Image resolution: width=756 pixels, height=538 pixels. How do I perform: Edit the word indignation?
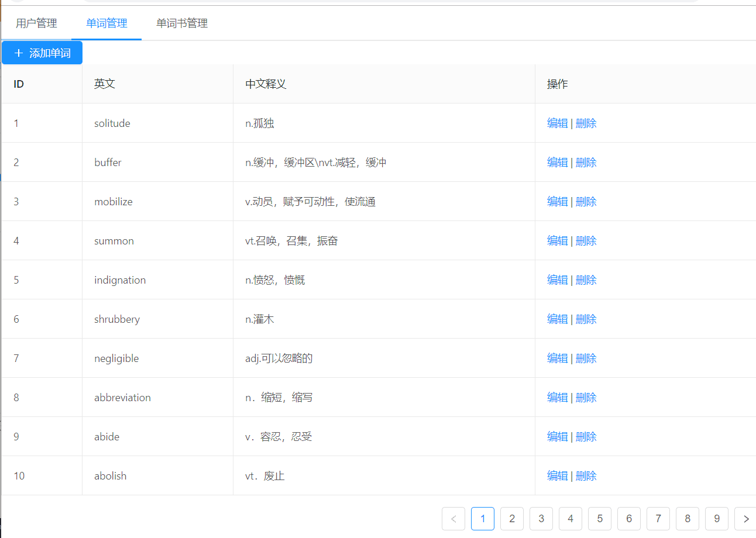point(558,280)
